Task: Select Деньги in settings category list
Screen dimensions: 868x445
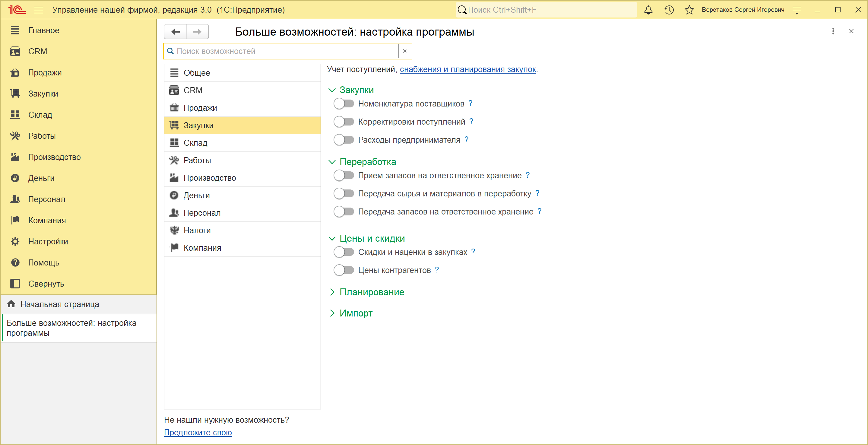Action: pyautogui.click(x=242, y=195)
